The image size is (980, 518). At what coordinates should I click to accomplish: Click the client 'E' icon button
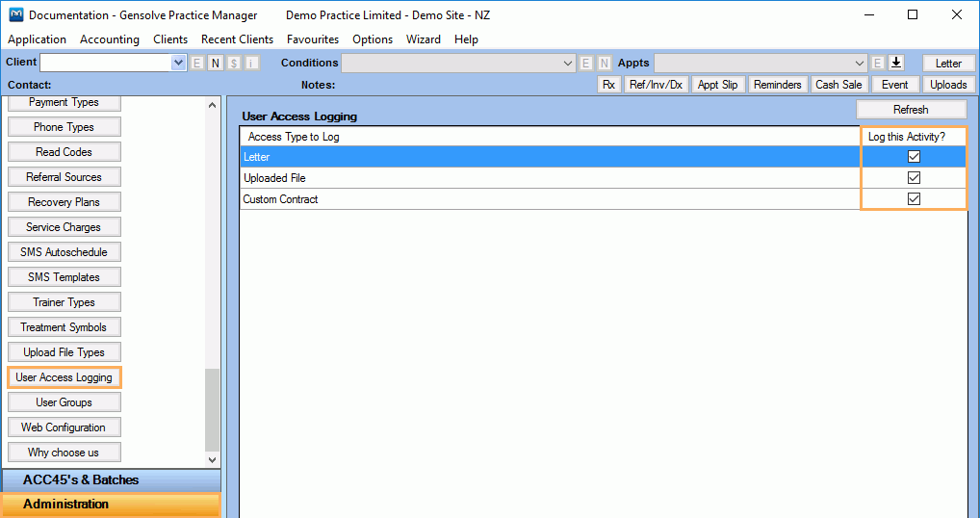tap(197, 63)
